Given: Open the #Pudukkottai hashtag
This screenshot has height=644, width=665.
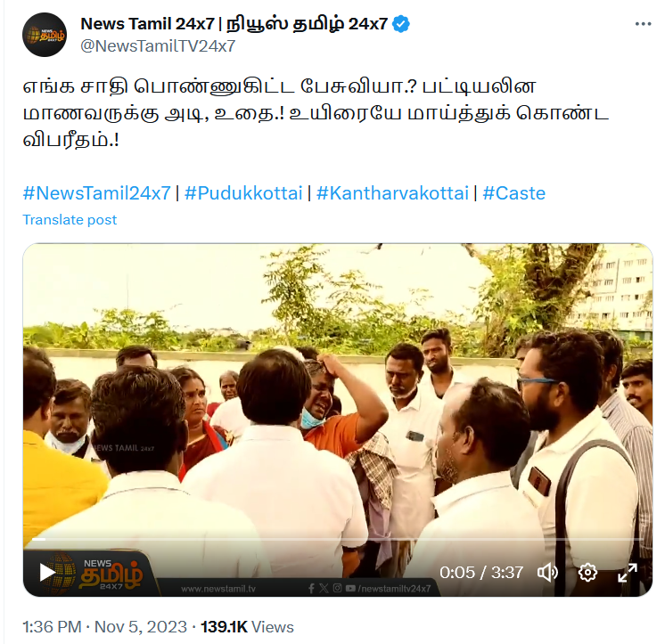Looking at the screenshot, I should [243, 193].
